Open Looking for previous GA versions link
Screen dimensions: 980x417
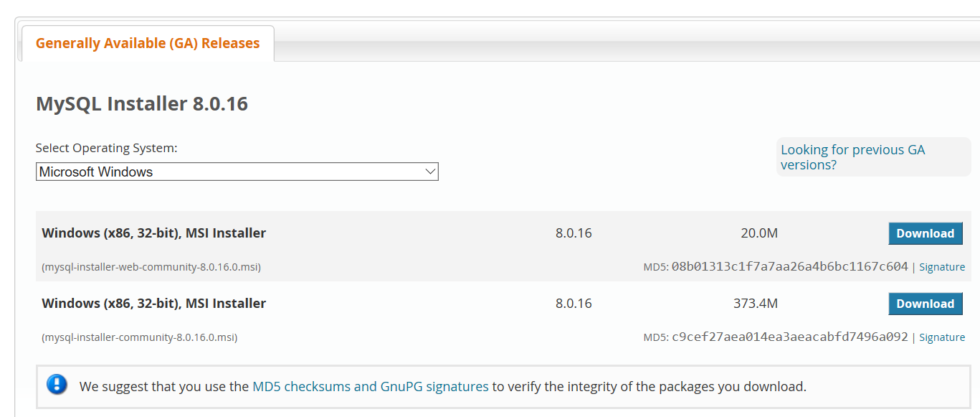coord(852,157)
